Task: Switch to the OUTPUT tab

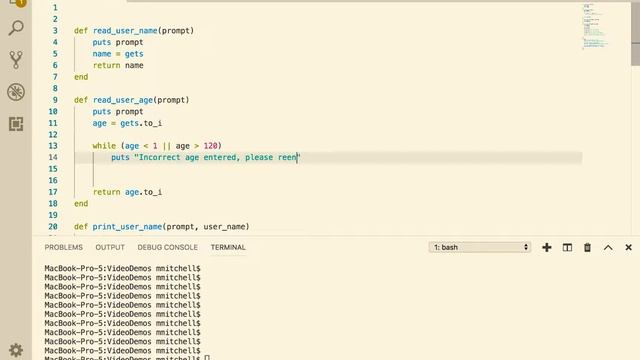Action: (110, 247)
